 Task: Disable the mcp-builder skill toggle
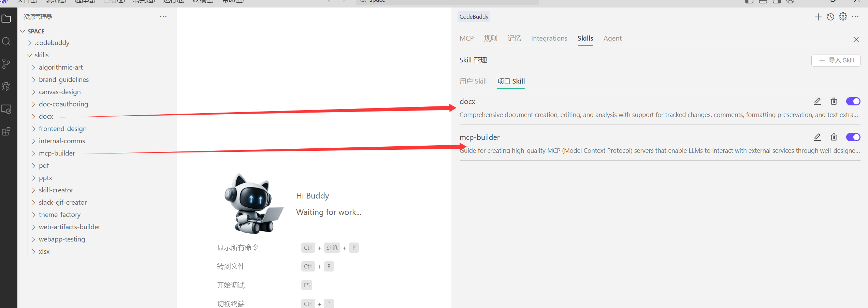tap(853, 137)
